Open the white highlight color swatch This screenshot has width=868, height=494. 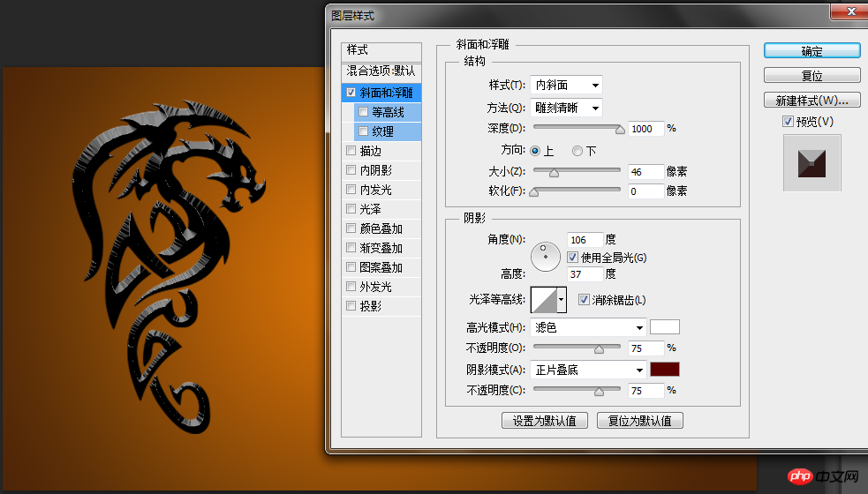coord(664,327)
